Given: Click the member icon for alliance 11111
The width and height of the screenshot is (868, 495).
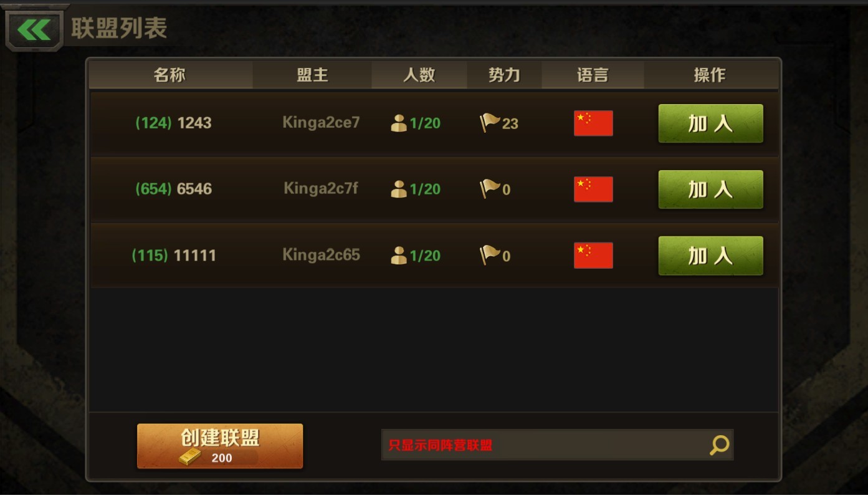Looking at the screenshot, I should click(399, 255).
